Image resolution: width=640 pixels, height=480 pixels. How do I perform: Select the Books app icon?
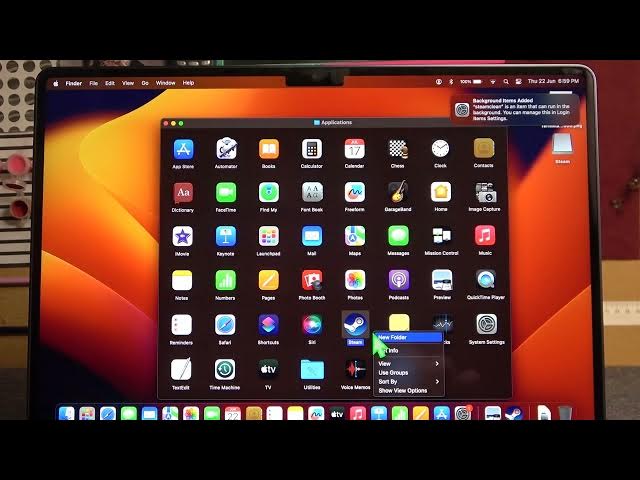tap(269, 149)
